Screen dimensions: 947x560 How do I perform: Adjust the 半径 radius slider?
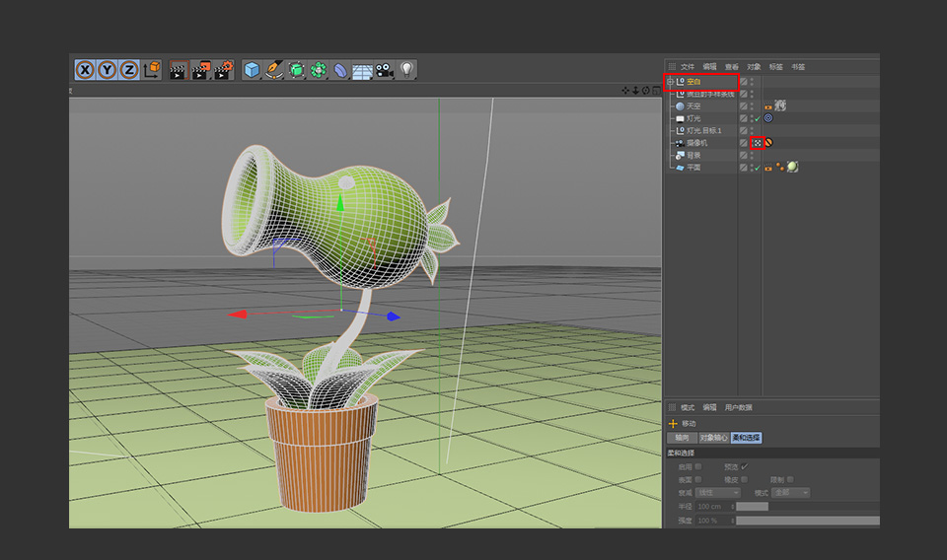808,507
